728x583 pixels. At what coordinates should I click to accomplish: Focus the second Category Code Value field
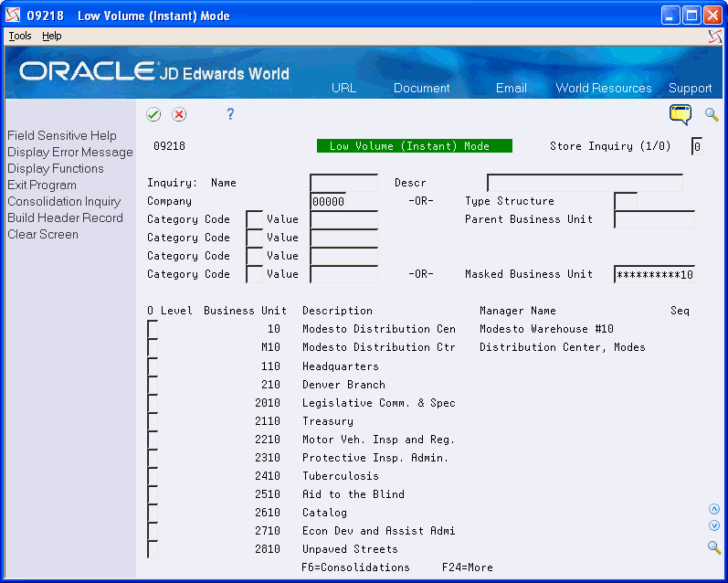[344, 238]
